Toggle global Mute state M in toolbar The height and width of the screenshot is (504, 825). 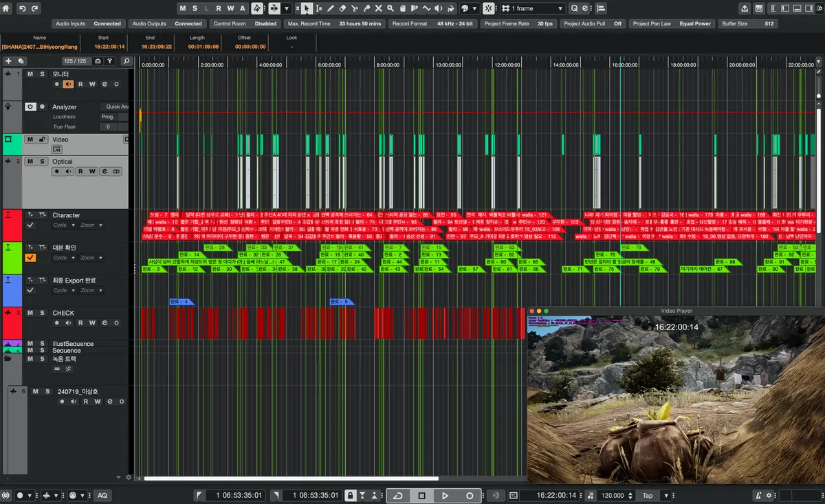tap(182, 8)
